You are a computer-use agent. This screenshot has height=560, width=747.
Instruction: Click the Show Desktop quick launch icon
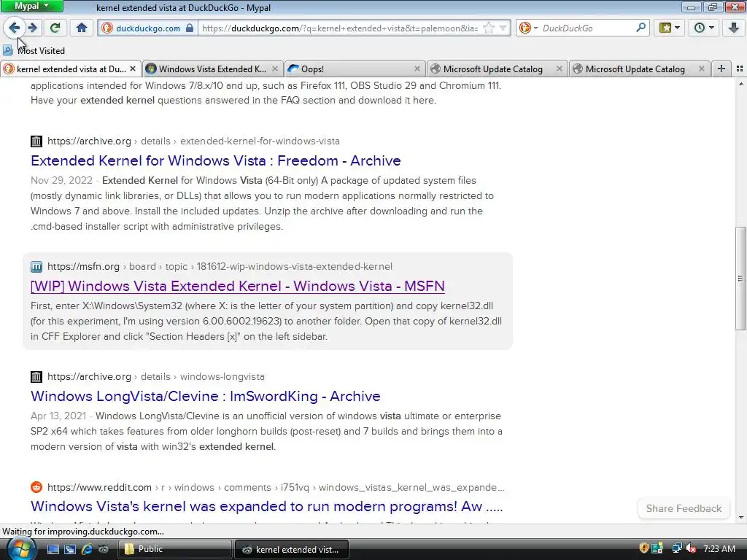point(53,549)
